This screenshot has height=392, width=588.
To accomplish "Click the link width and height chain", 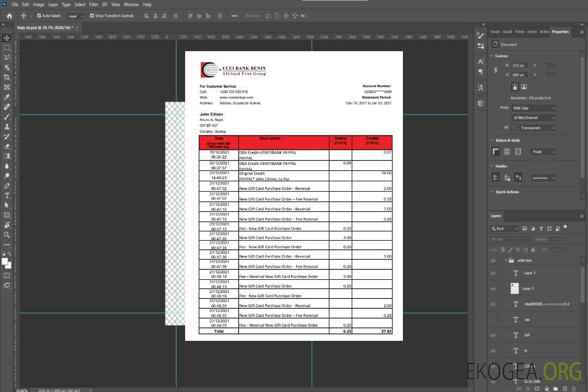I will [496, 70].
